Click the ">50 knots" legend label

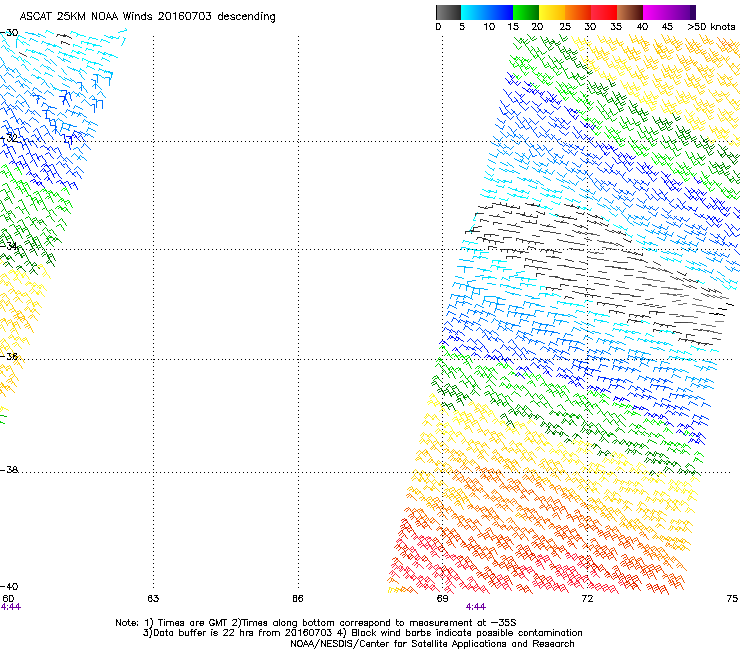click(x=711, y=27)
